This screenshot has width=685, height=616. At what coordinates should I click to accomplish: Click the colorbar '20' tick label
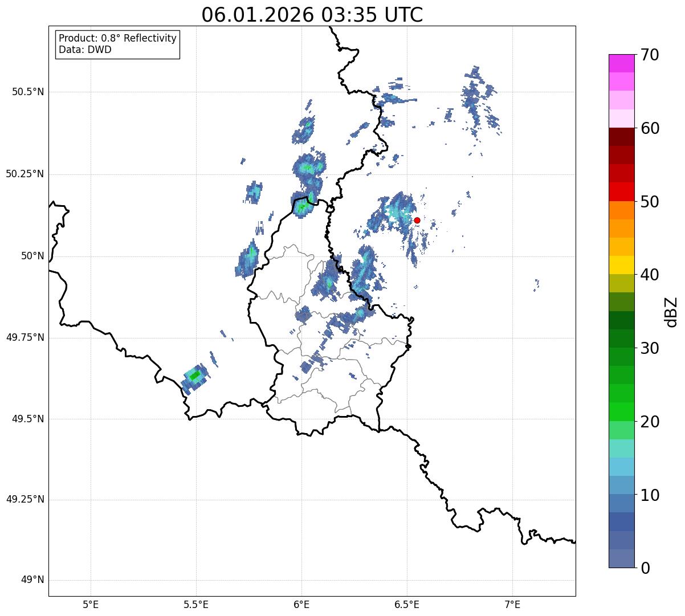point(650,422)
